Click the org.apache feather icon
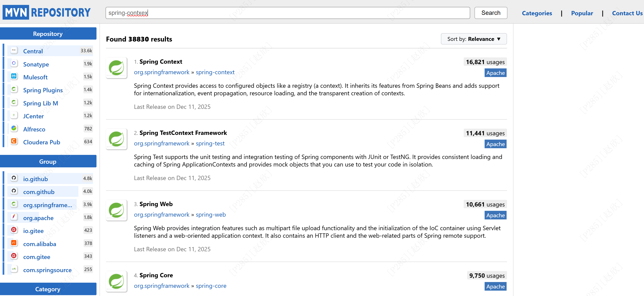The width and height of the screenshot is (644, 296). tap(14, 217)
